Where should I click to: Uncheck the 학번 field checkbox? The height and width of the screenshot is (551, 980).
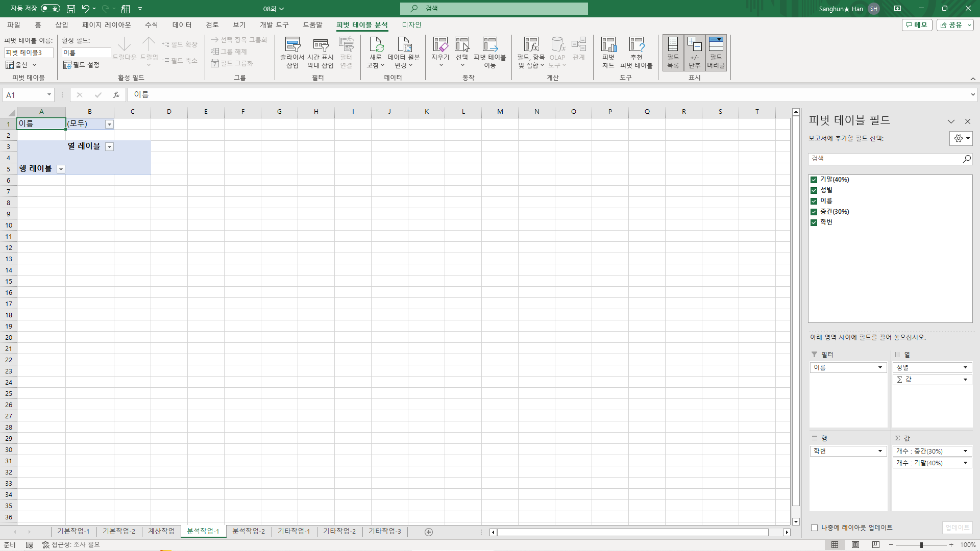coord(814,222)
